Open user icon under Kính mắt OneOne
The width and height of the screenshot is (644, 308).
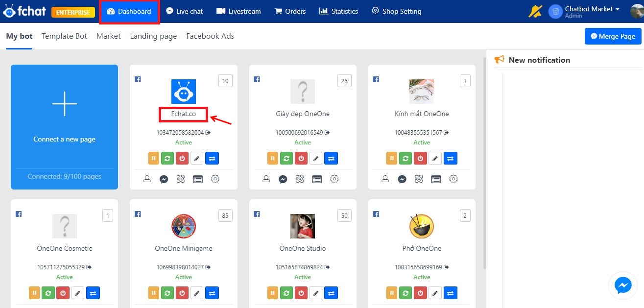pos(385,179)
